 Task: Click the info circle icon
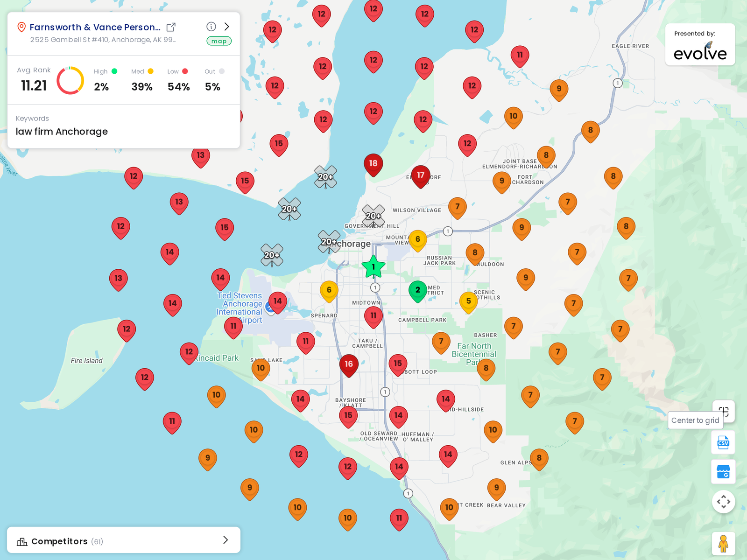[211, 27]
